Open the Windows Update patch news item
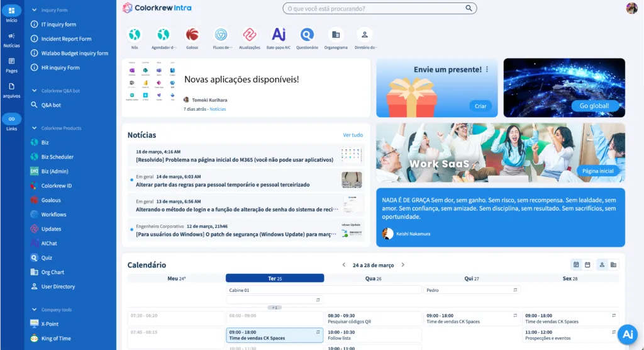 coord(247,230)
